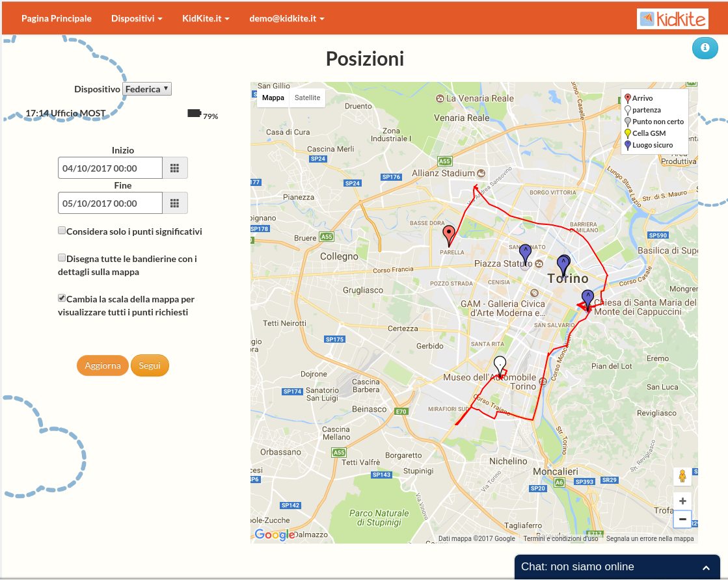
Task: Zoom out the map with minus button
Action: (682, 520)
